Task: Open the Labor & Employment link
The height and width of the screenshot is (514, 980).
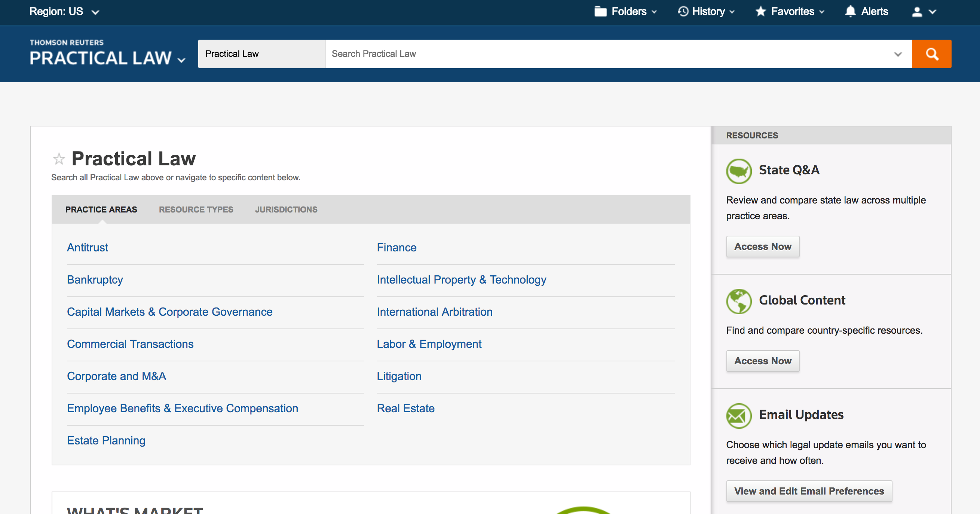Action: (429, 344)
